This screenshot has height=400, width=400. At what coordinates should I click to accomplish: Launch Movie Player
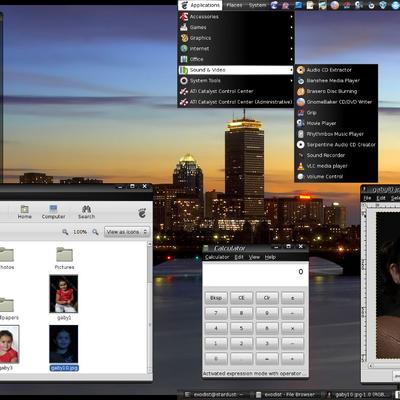pyautogui.click(x=336, y=123)
